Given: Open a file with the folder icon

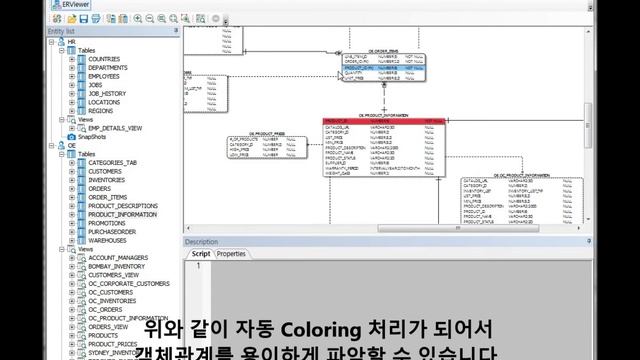Looking at the screenshot, I should click(x=72, y=18).
